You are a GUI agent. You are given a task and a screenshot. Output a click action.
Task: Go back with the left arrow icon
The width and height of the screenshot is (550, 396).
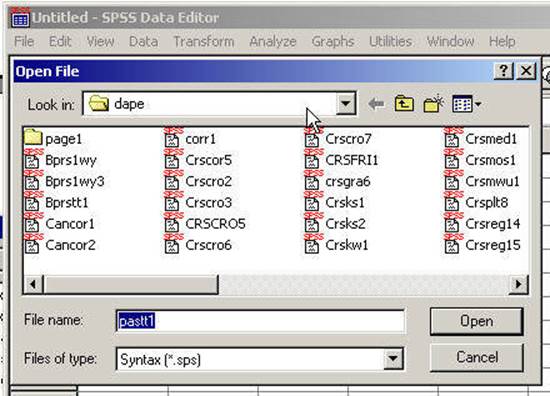tap(376, 104)
